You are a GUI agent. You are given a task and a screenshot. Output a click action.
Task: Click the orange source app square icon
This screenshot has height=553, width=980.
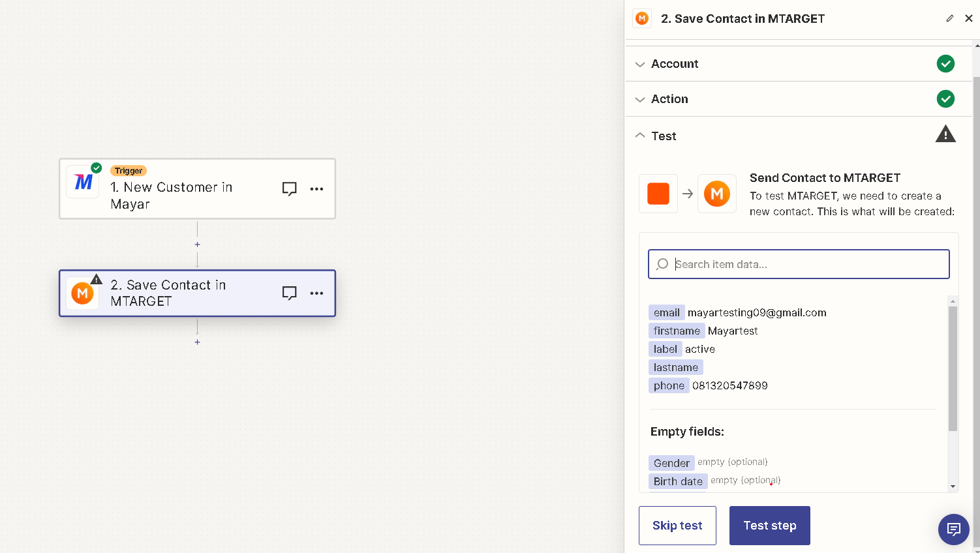(658, 194)
